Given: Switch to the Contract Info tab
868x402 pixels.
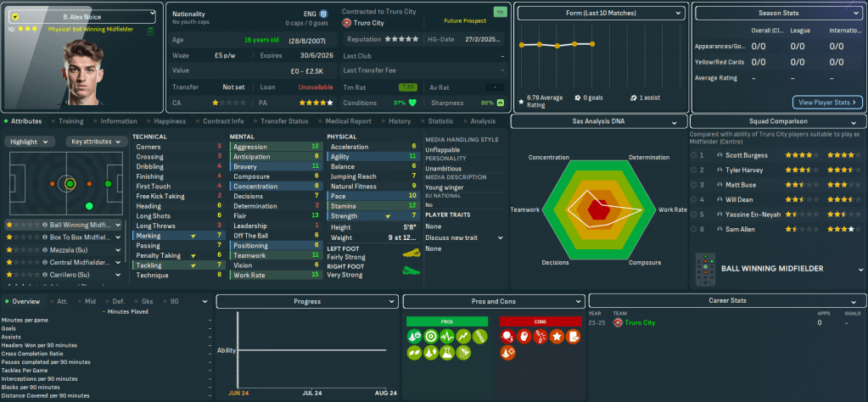Looking at the screenshot, I should coord(224,121).
